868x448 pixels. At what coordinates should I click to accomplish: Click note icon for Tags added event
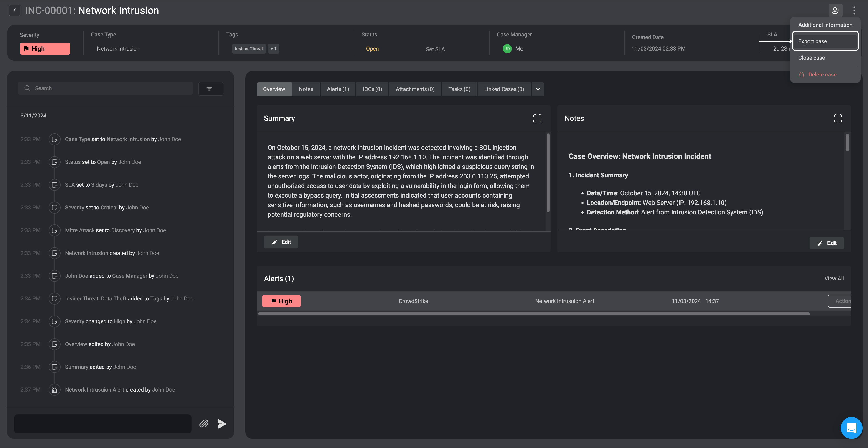tap(55, 299)
